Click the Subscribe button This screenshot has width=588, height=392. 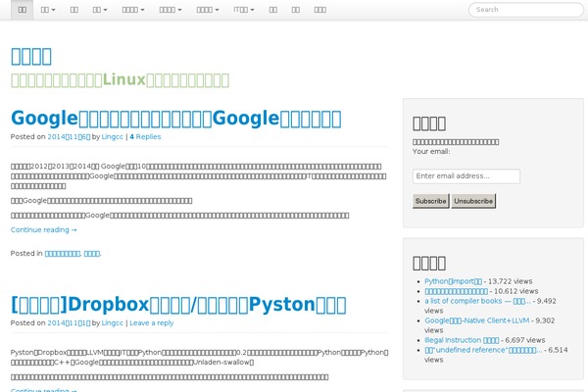[x=431, y=201]
